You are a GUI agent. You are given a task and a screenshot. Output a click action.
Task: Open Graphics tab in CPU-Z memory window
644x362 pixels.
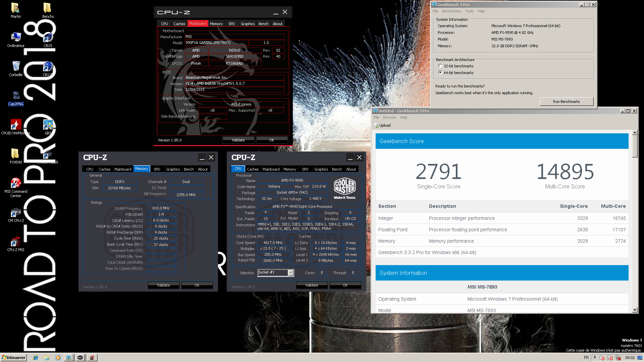173,169
